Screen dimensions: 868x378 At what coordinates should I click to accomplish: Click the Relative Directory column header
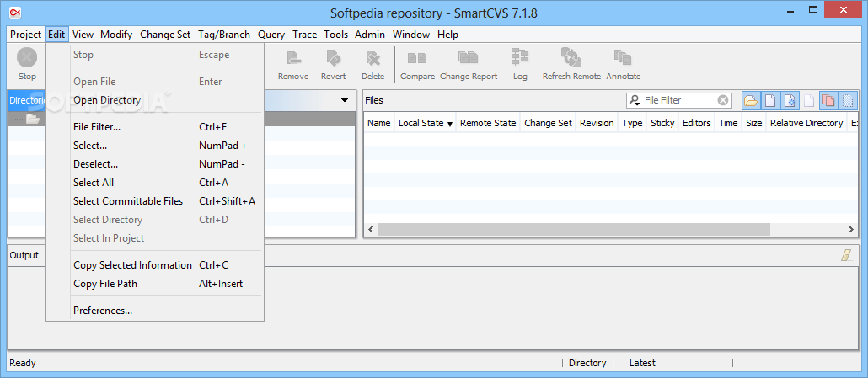(806, 123)
